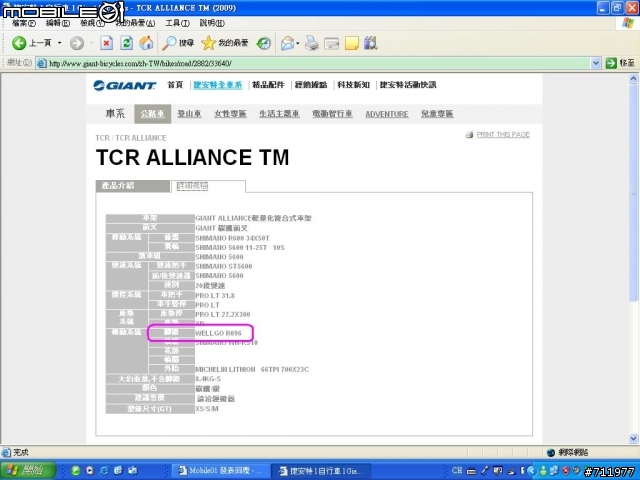Open the 女性專區 category link
640x480 pixels.
(230, 114)
